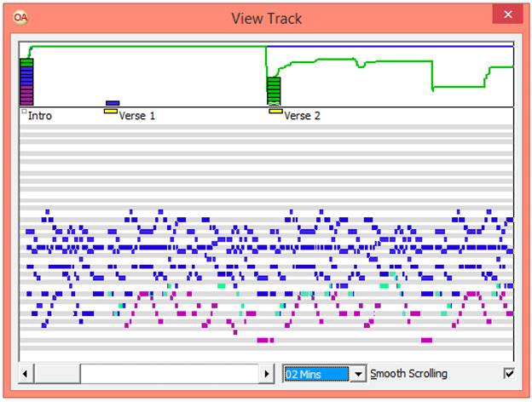Click the right scroll arrow button
Screen dimensions: 532x402
point(267,374)
